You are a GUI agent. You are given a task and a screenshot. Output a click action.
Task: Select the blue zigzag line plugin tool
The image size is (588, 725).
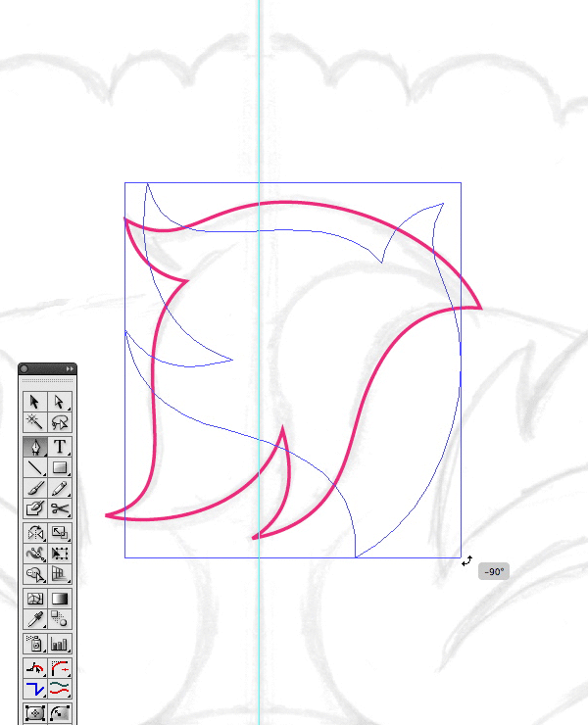[x=35, y=689]
